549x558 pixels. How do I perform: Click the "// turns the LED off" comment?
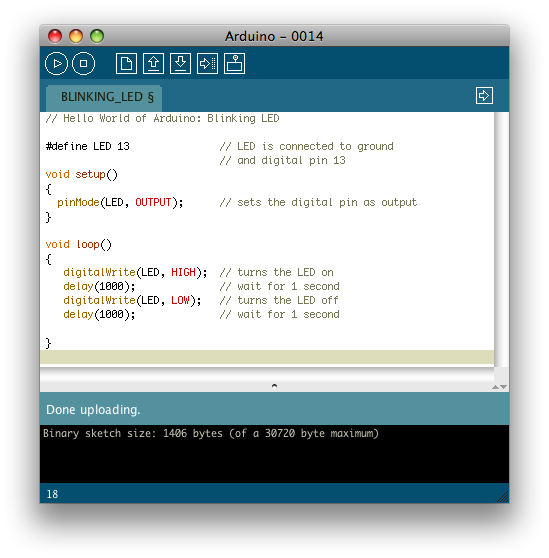click(x=279, y=300)
